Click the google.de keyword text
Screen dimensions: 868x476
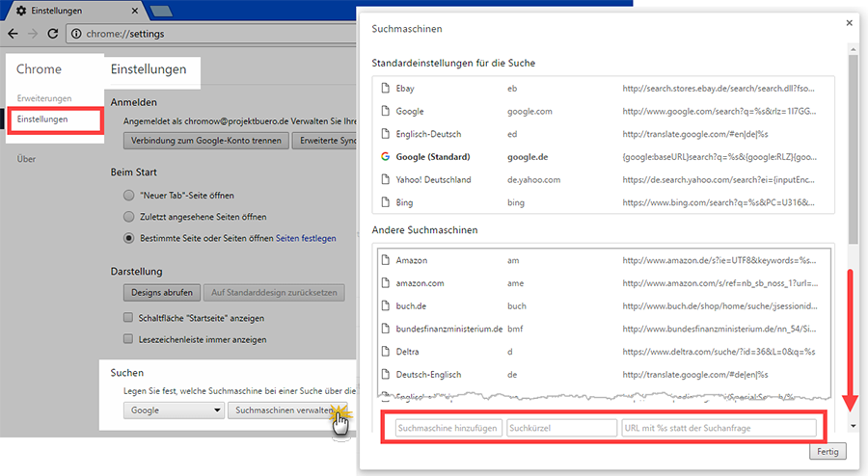[528, 157]
